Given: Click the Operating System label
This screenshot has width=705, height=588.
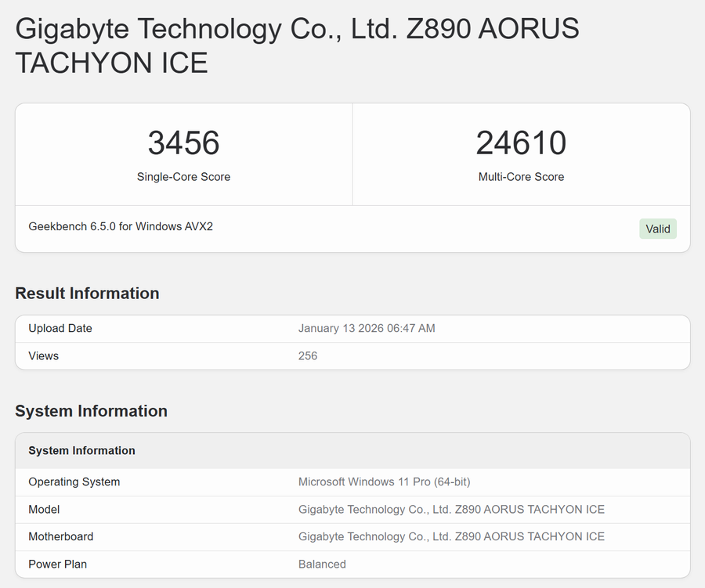Looking at the screenshot, I should click(74, 482).
